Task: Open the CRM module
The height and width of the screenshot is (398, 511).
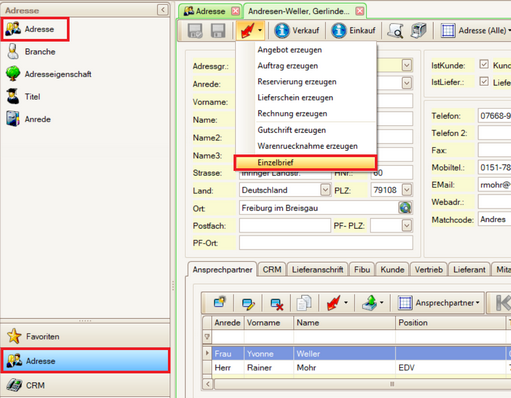Action: click(85, 385)
